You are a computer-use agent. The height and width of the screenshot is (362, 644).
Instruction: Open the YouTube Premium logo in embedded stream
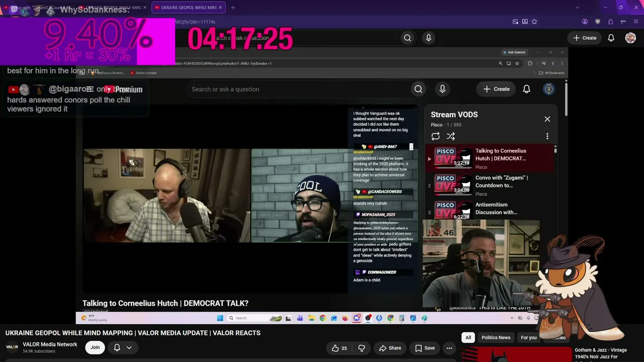(124, 89)
